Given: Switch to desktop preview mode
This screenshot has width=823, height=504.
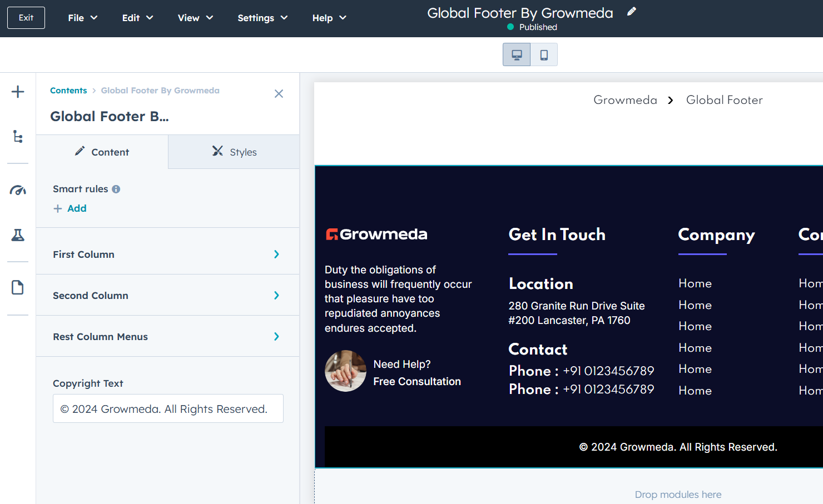Looking at the screenshot, I should coord(517,54).
